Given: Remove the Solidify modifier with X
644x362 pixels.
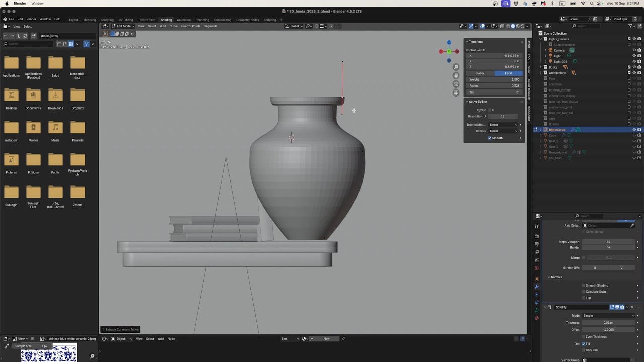Looking at the screenshot, I should coord(632,307).
